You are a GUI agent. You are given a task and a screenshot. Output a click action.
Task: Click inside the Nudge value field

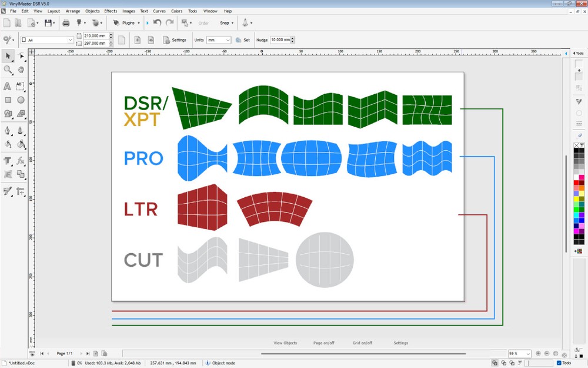click(280, 39)
